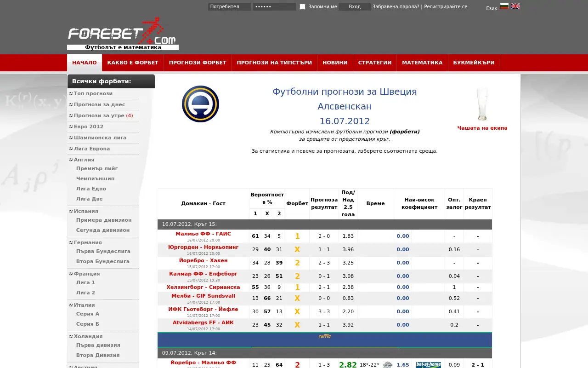This screenshot has width=588, height=368.
Task: Click the weather icon beside 18°-22°
Action: [x=388, y=365]
